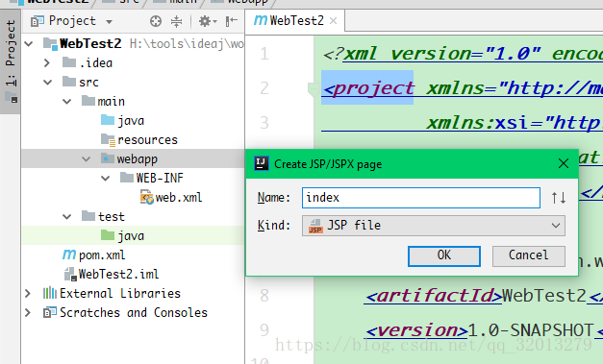The image size is (603, 364).
Task: Select the pom.xml Maven icon
Action: [x=69, y=255]
